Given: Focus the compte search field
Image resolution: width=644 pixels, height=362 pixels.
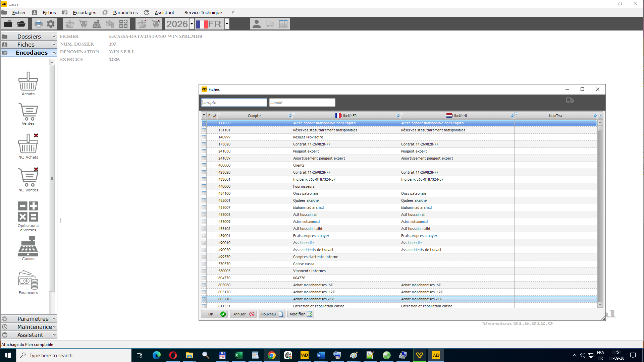Looking at the screenshot, I should coord(234,102).
